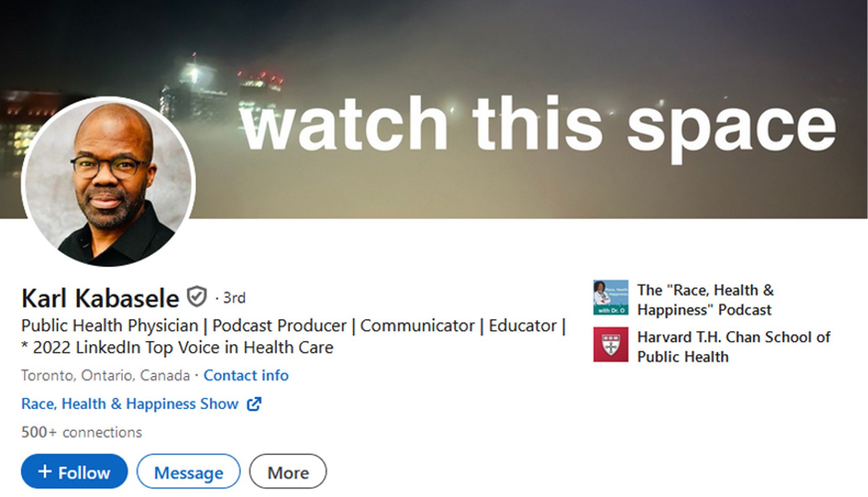Open the More options button
Screen dimensions: 868x497
[288, 471]
